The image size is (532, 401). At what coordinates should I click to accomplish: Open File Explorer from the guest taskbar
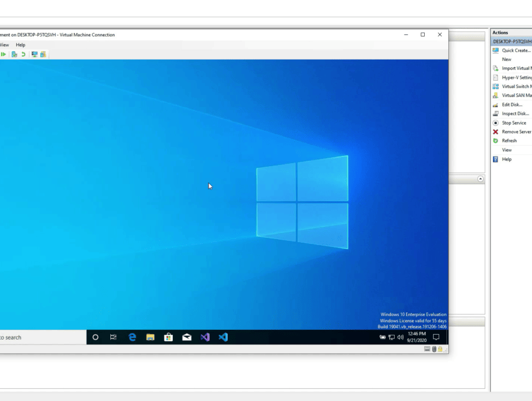[150, 337]
